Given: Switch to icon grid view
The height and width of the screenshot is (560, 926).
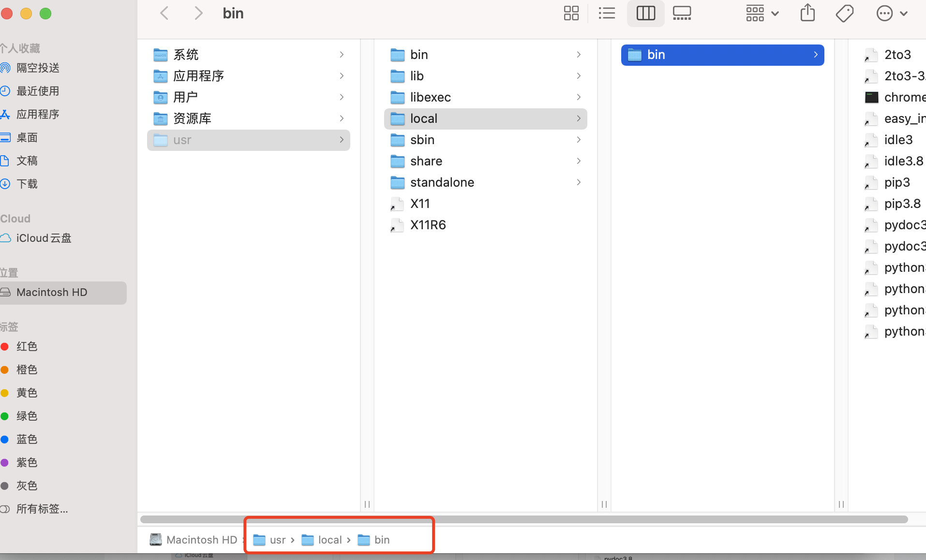Looking at the screenshot, I should pyautogui.click(x=570, y=13).
